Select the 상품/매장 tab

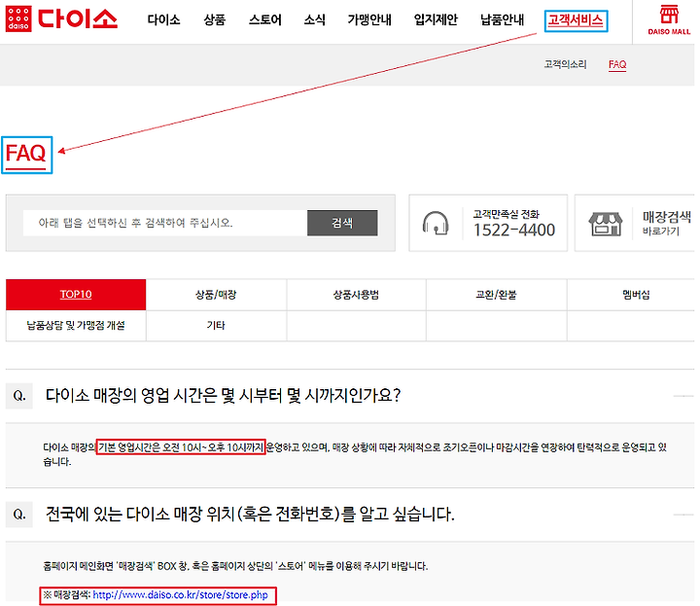point(216,295)
